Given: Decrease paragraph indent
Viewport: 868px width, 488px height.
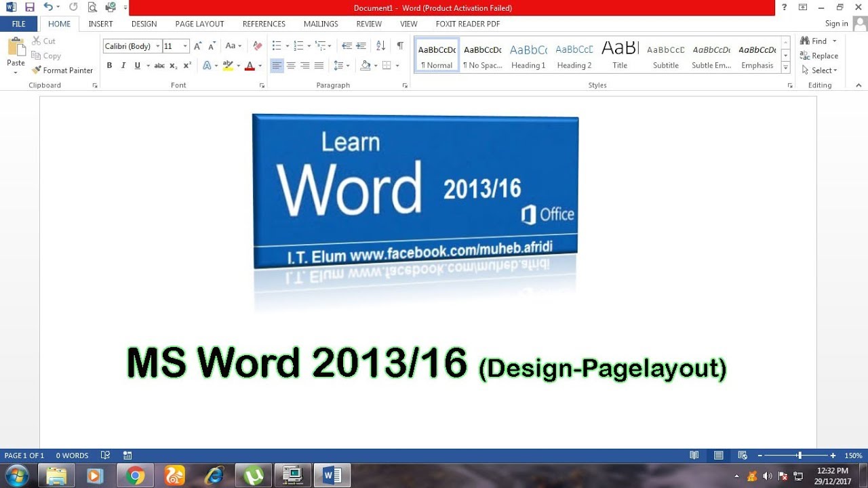Looking at the screenshot, I should coord(347,46).
